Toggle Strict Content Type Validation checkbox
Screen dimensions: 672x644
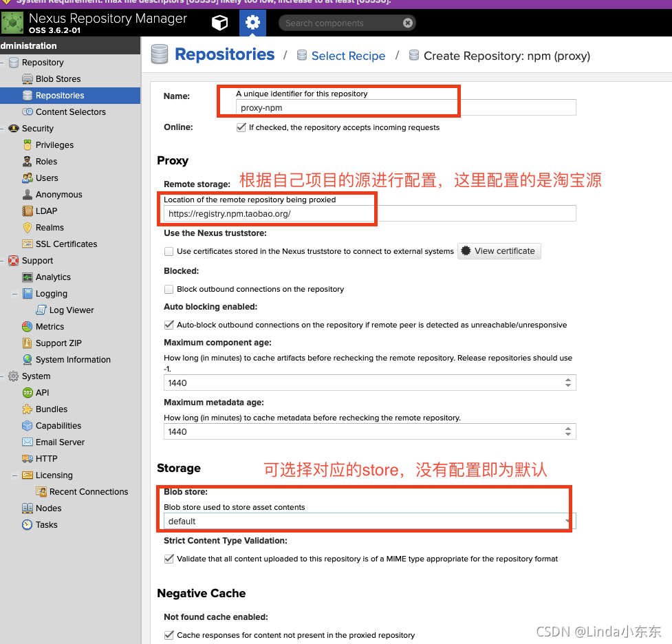pos(169,559)
